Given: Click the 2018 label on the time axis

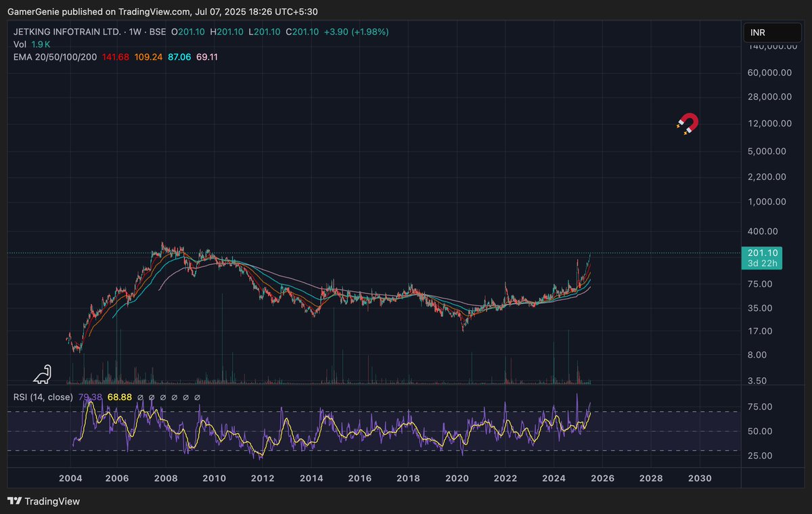Looking at the screenshot, I should tap(408, 478).
